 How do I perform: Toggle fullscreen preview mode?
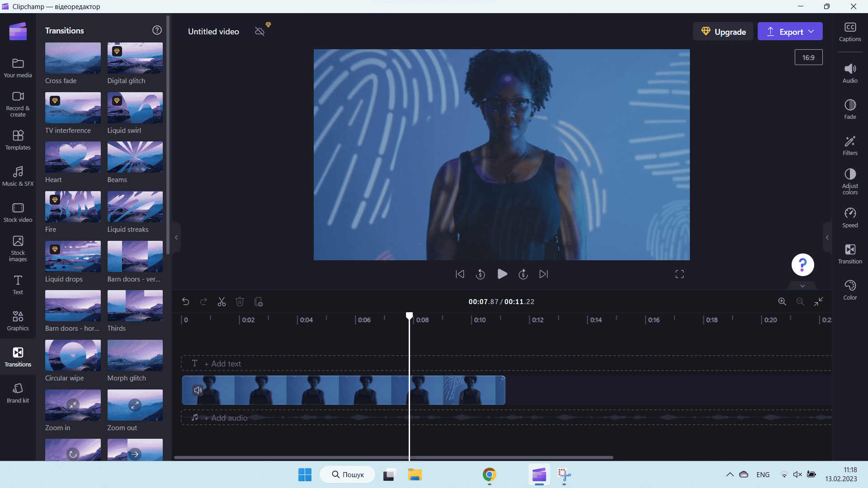click(x=679, y=273)
